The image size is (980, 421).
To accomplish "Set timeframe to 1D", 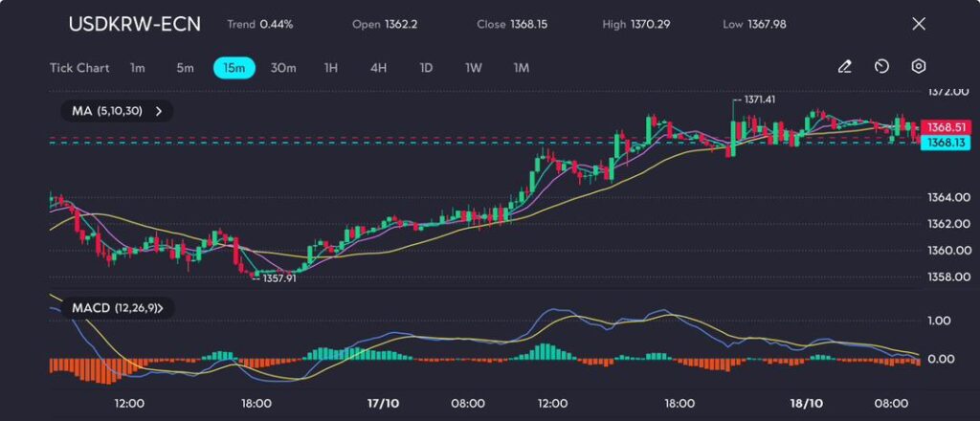I will click(427, 68).
